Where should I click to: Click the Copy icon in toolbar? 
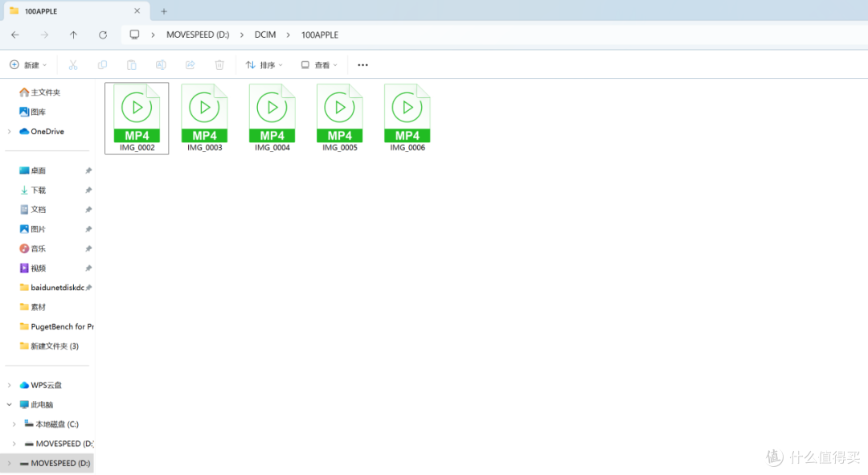tap(102, 65)
